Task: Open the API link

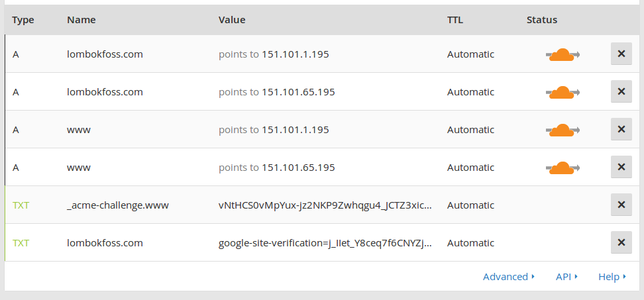Action: tap(566, 277)
